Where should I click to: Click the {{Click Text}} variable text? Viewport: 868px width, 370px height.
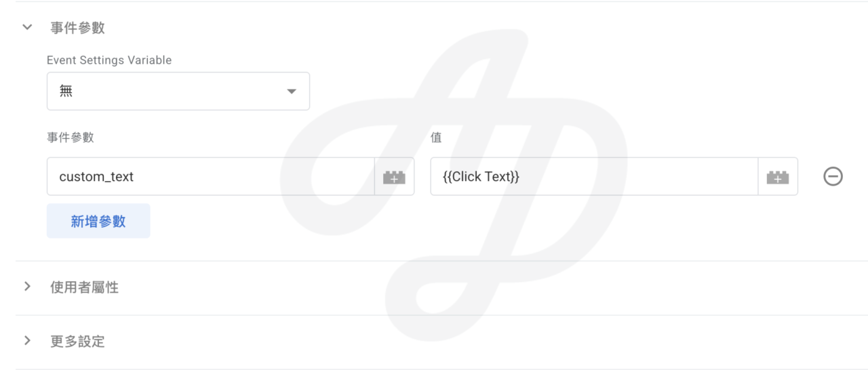point(481,177)
